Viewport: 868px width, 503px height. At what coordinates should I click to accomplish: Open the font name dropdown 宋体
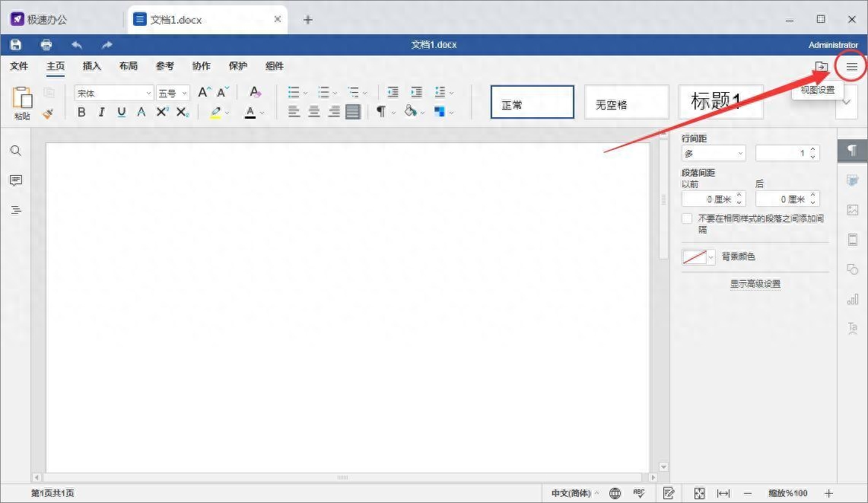pyautogui.click(x=113, y=93)
